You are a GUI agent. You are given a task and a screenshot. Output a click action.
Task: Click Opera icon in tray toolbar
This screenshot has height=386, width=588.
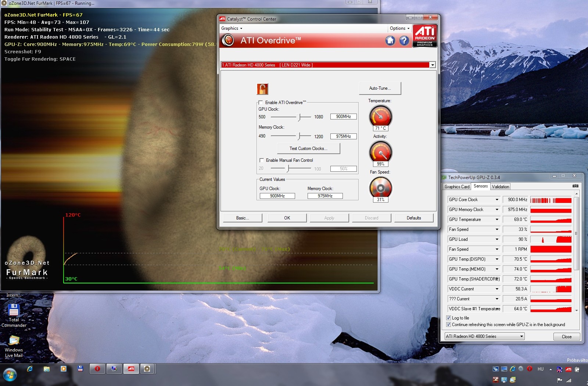point(530,369)
